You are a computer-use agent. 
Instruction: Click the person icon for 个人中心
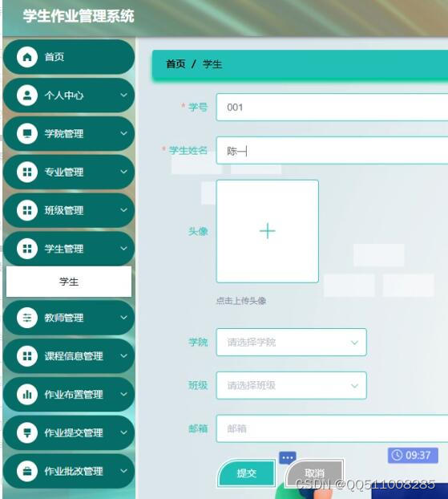27,95
